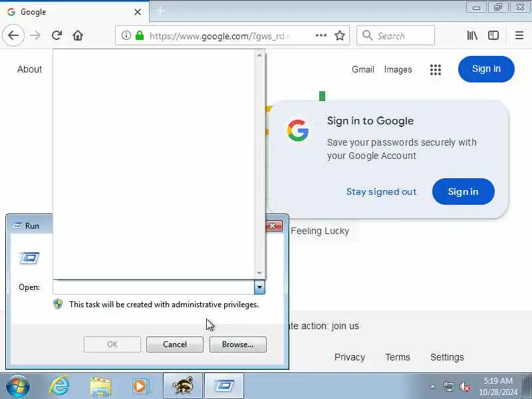The image size is (532, 399).
Task: Bookmark this page with the star icon
Action: pos(340,35)
